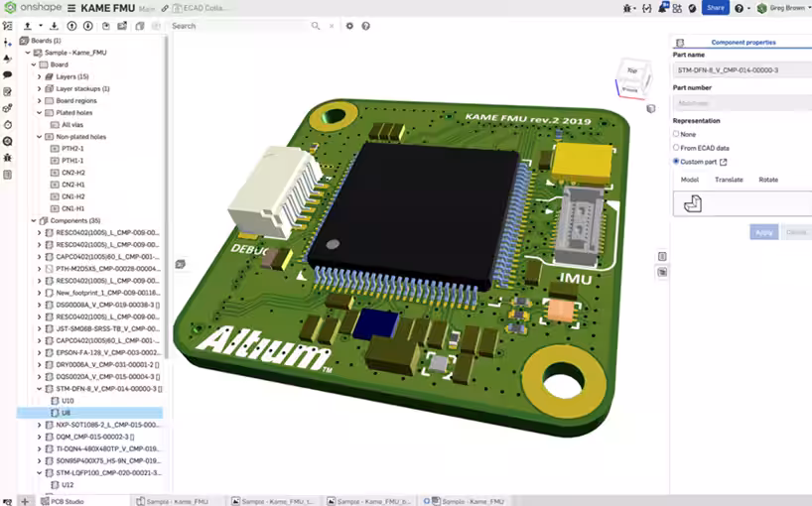
Task: Select the PTH2-1 hole item
Action: click(72, 149)
